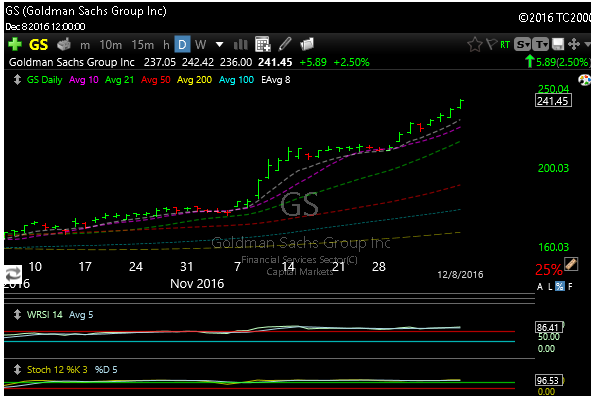This screenshot has height=396, width=591.
Task: Click the Avg 200 indicator label
Action: coord(194,80)
